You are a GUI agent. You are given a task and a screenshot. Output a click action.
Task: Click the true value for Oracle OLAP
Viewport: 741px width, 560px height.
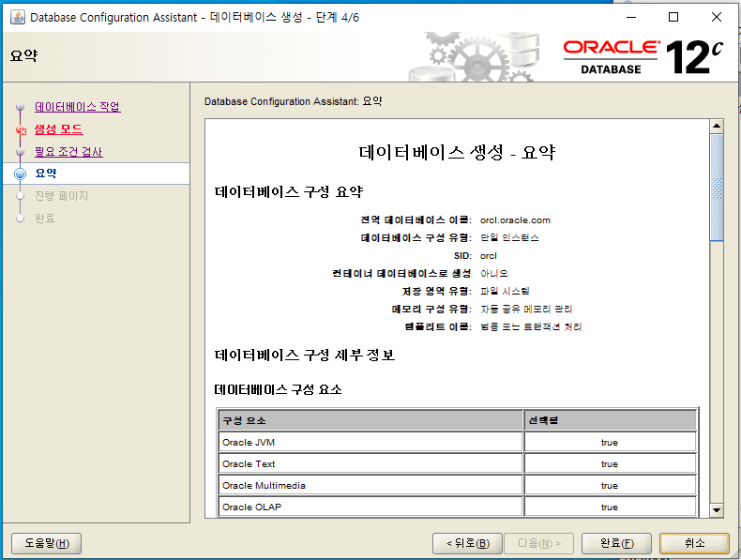click(x=610, y=507)
